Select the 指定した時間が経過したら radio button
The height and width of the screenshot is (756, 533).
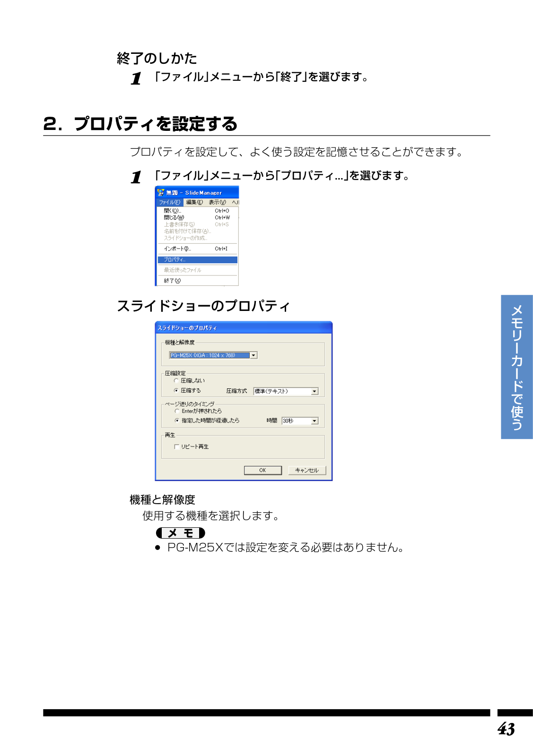pos(177,421)
